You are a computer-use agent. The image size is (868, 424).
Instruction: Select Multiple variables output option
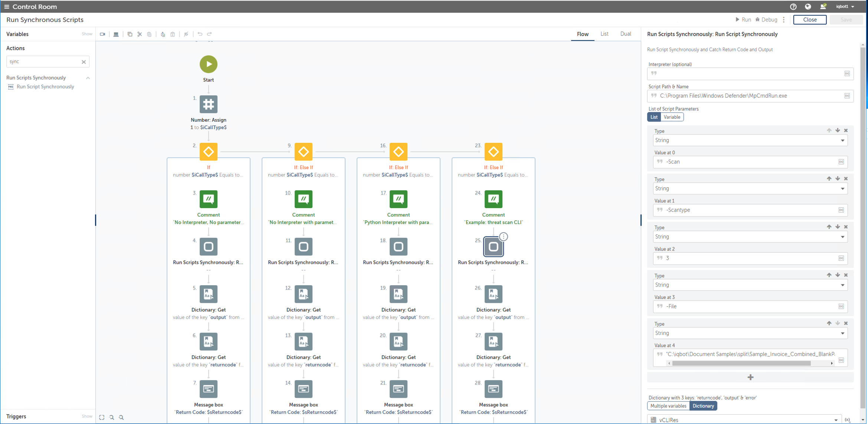click(x=668, y=406)
